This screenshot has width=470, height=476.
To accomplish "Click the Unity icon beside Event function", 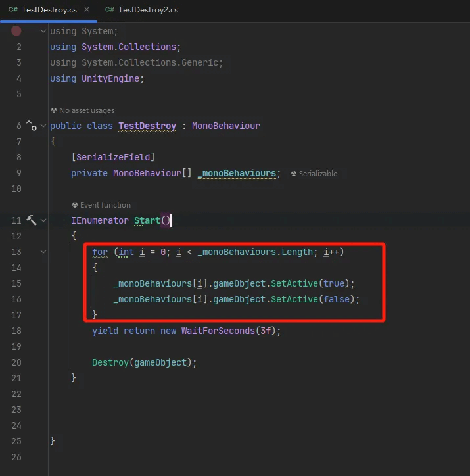I will pos(75,205).
